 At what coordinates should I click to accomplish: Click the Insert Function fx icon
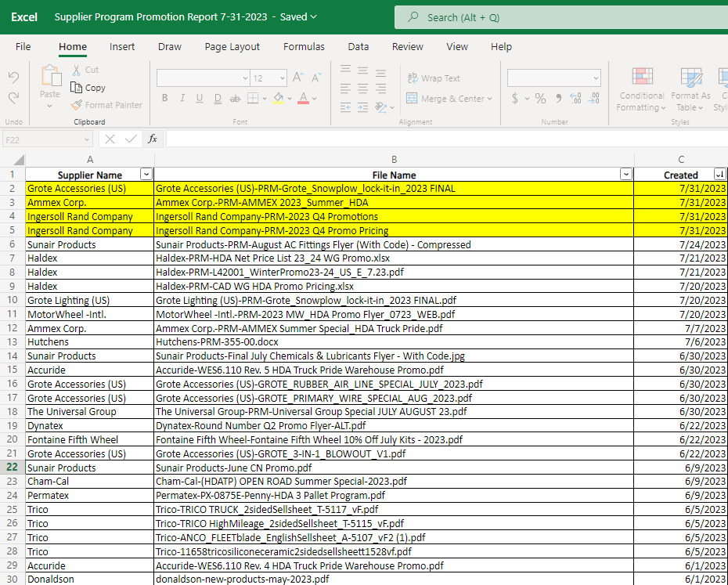click(x=153, y=139)
